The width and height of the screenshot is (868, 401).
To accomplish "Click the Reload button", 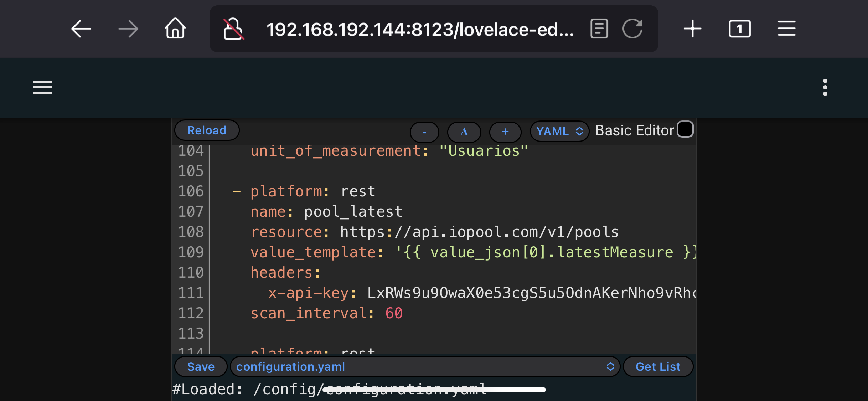I will coord(207,130).
